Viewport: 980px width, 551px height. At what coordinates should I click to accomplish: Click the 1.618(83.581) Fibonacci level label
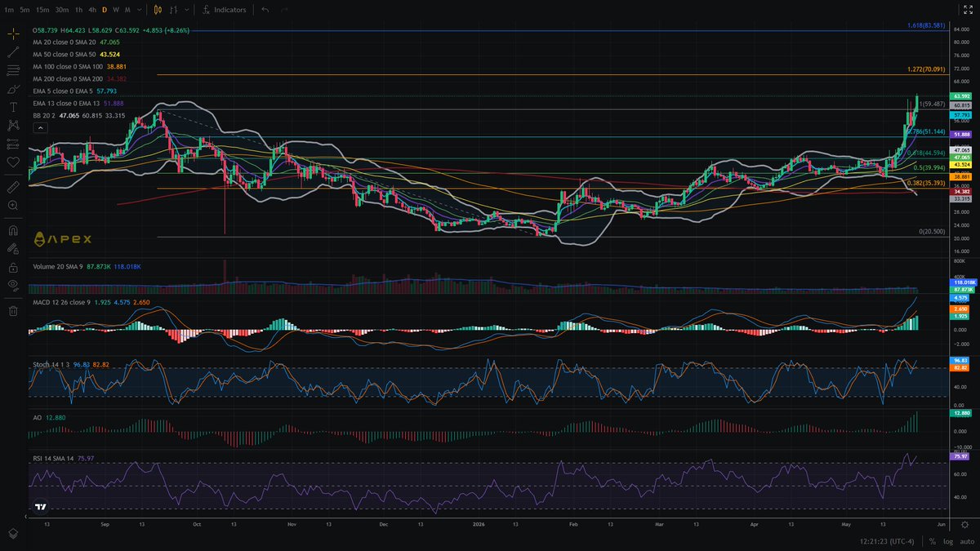point(926,26)
